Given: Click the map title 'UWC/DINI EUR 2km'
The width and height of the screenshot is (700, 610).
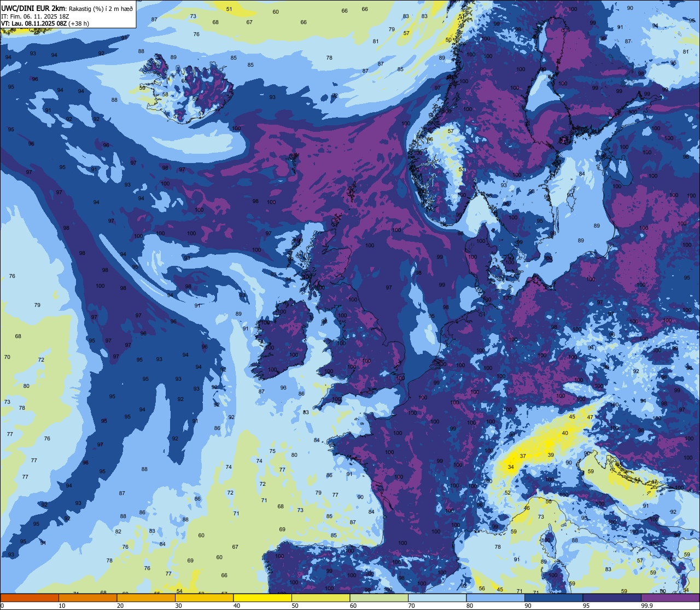Looking at the screenshot, I should pos(33,8).
